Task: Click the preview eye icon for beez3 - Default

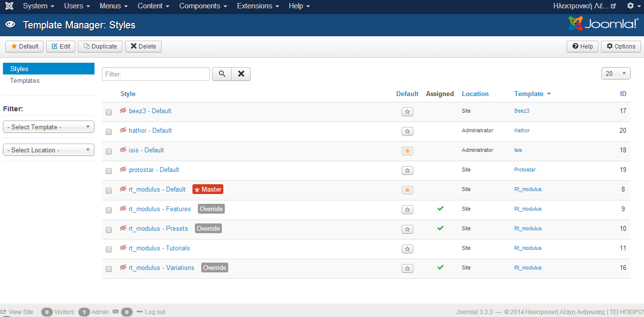Action: pos(123,111)
